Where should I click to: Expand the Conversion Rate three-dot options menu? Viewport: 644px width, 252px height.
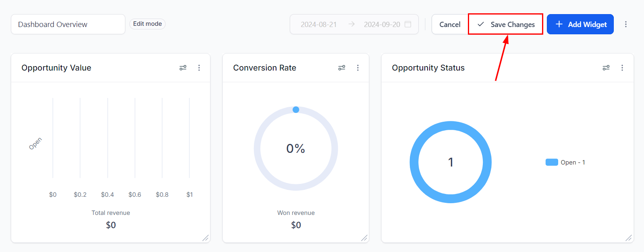tap(358, 68)
